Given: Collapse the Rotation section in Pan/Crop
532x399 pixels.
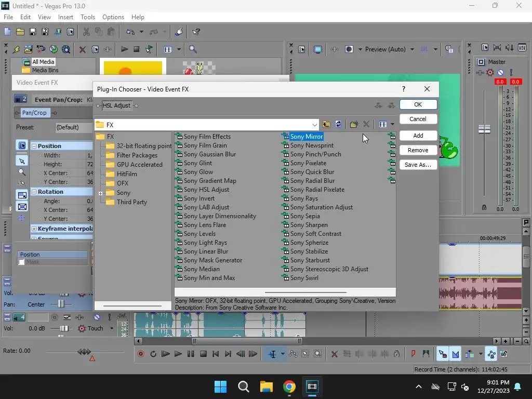Looking at the screenshot, I should (x=34, y=192).
